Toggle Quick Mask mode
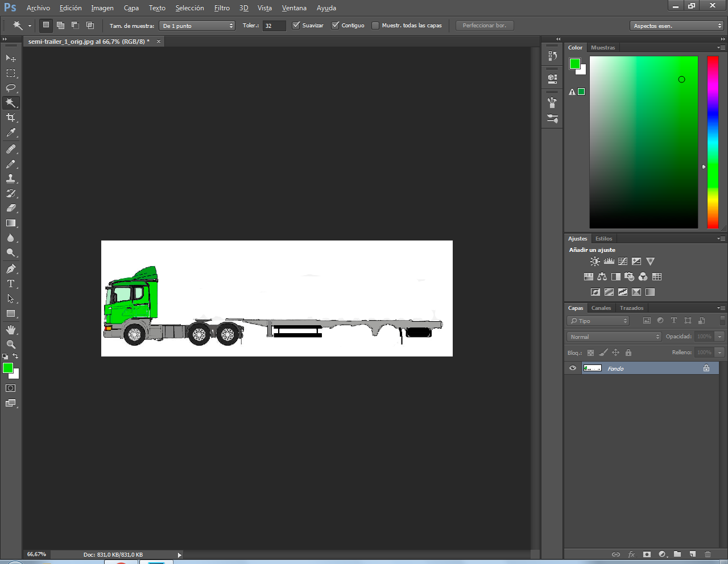728x564 pixels. point(11,388)
